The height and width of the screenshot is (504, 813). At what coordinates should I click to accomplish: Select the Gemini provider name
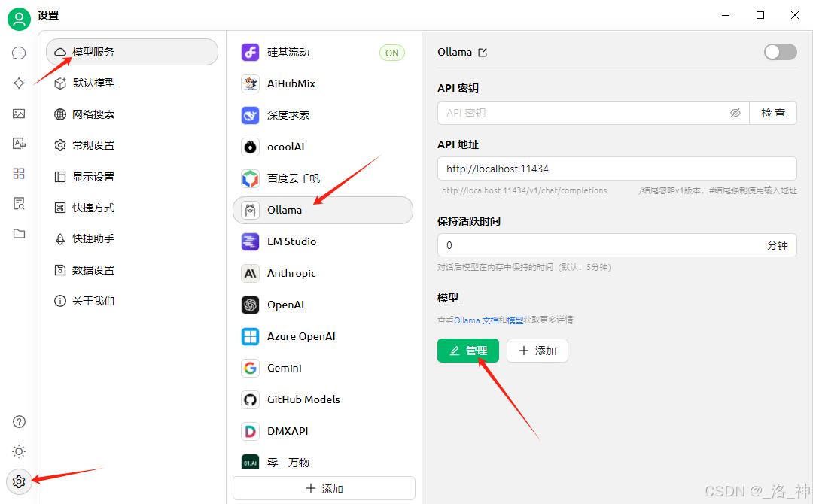click(284, 369)
